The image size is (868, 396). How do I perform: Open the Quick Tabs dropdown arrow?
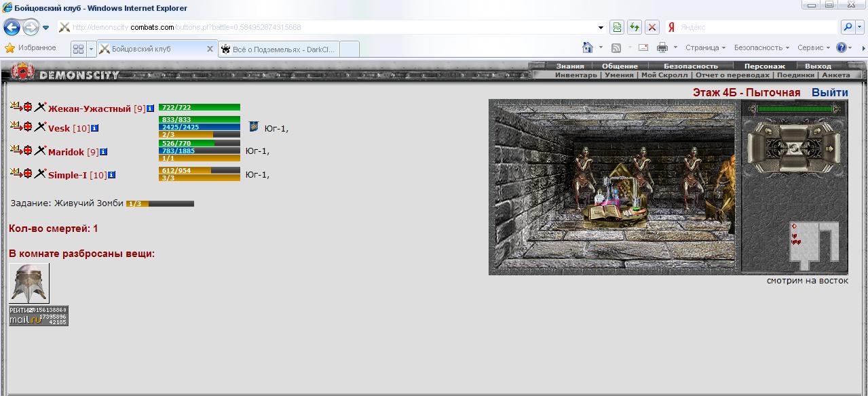[91, 49]
